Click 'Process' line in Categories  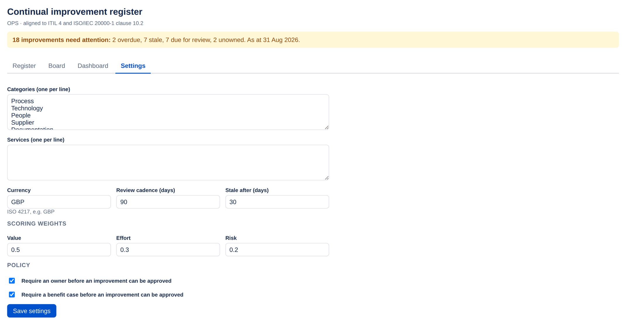pyautogui.click(x=23, y=101)
